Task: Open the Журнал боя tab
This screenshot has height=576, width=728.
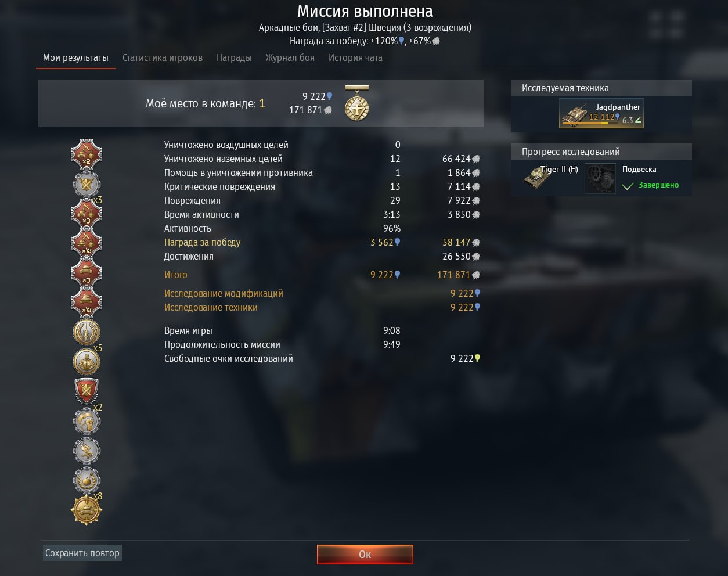Action: click(x=290, y=57)
